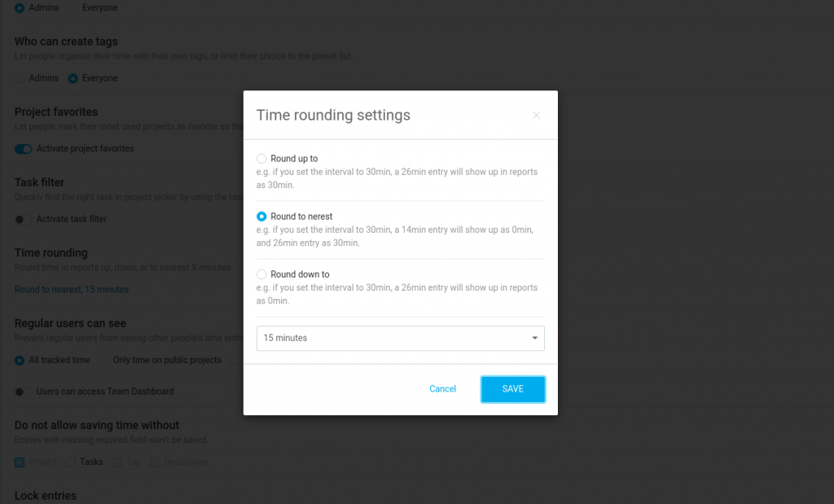Choose Only time on public projects
This screenshot has width=834, height=504.
103,360
